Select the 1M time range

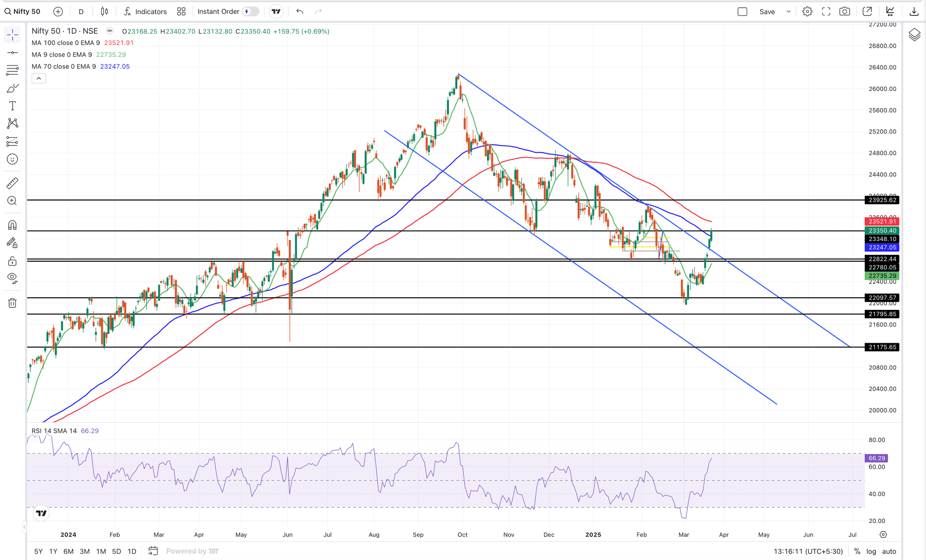point(101,551)
